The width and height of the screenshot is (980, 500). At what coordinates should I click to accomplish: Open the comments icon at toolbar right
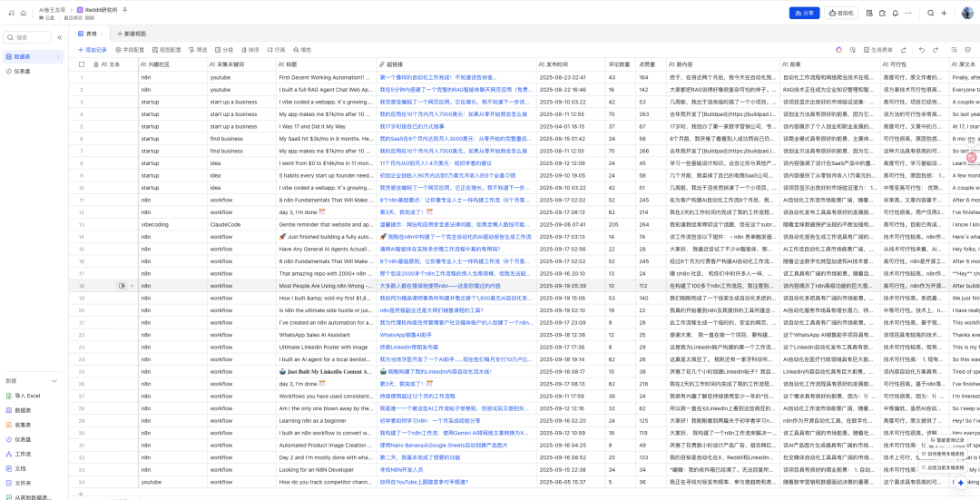(969, 50)
